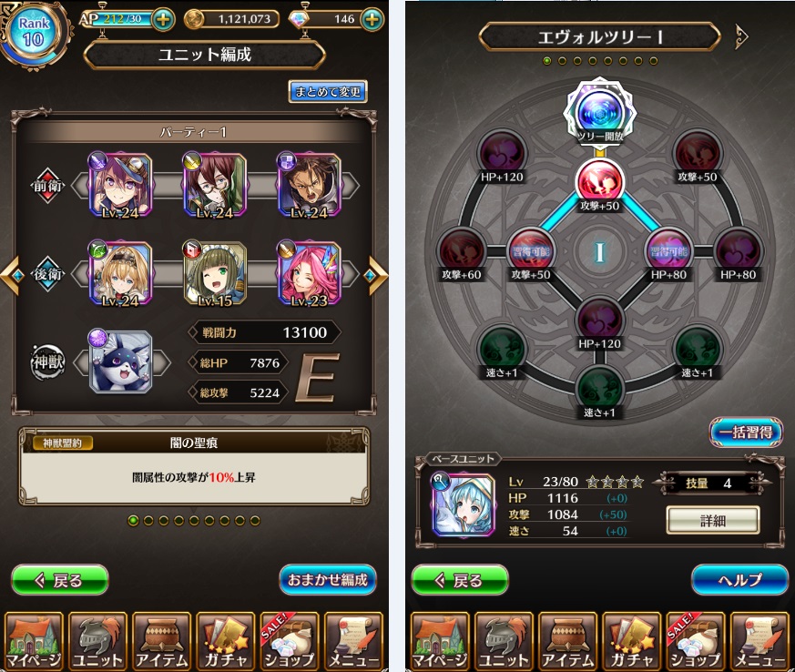795x672 pixels.
Task: Advance to next Evolve Tree arrow
Action: (742, 36)
